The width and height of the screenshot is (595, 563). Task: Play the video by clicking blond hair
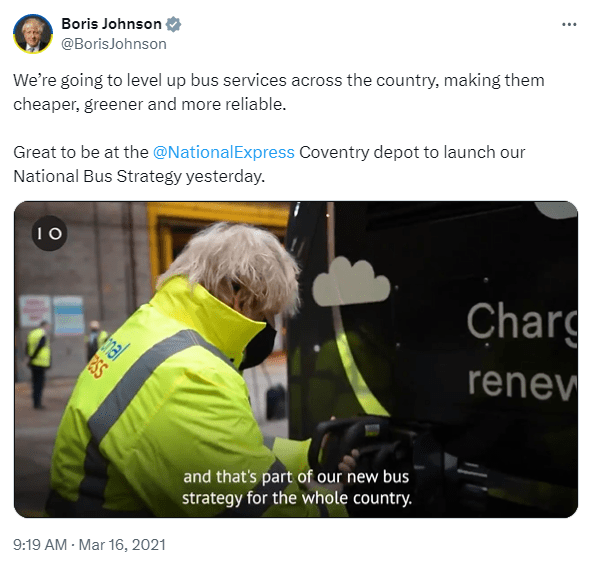pyautogui.click(x=235, y=266)
